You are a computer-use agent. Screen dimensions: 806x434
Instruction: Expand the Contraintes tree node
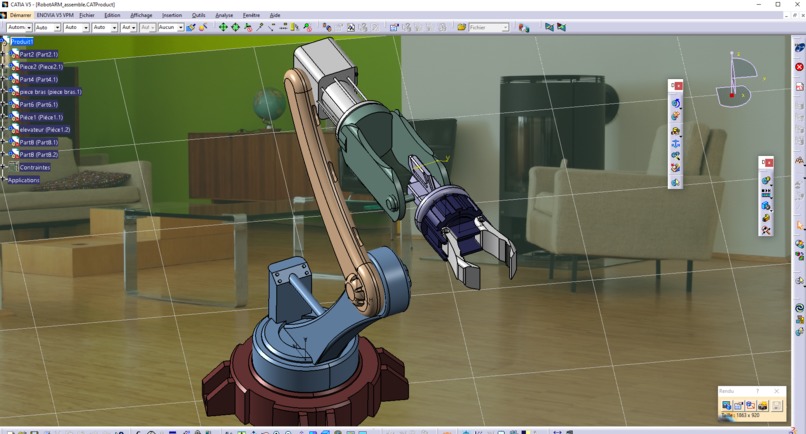tap(4, 167)
